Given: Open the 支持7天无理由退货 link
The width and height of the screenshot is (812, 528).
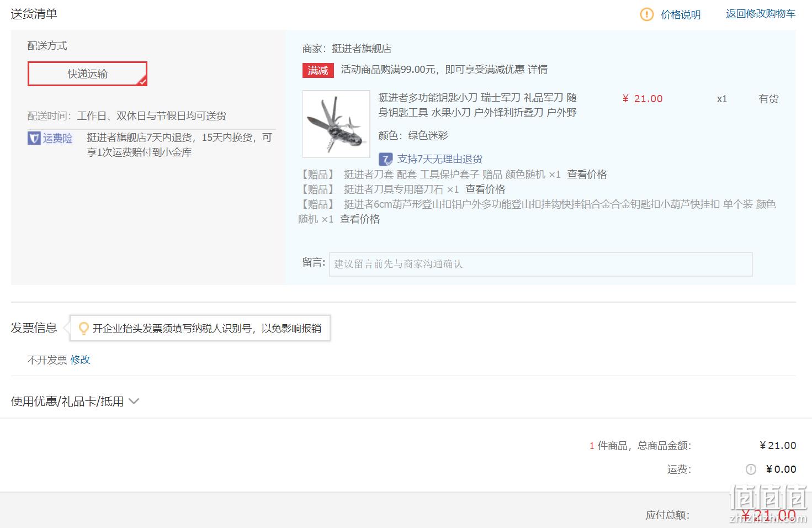Looking at the screenshot, I should pos(440,159).
